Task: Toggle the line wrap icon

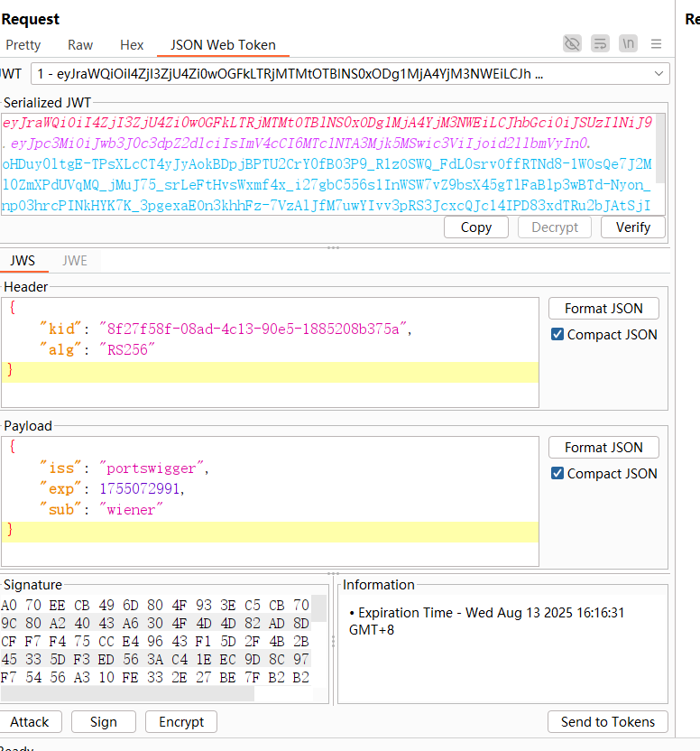Action: (600, 43)
